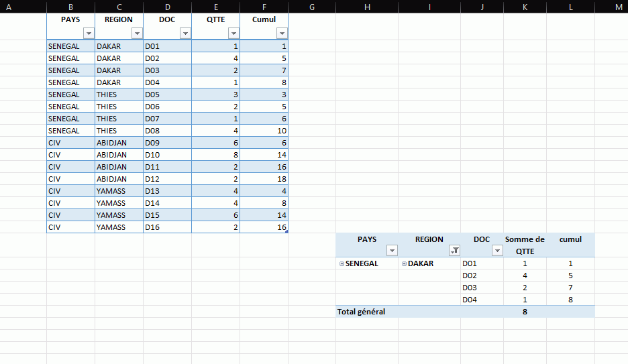Select cell D05 in the source table
628x364 pixels.
(x=168, y=95)
